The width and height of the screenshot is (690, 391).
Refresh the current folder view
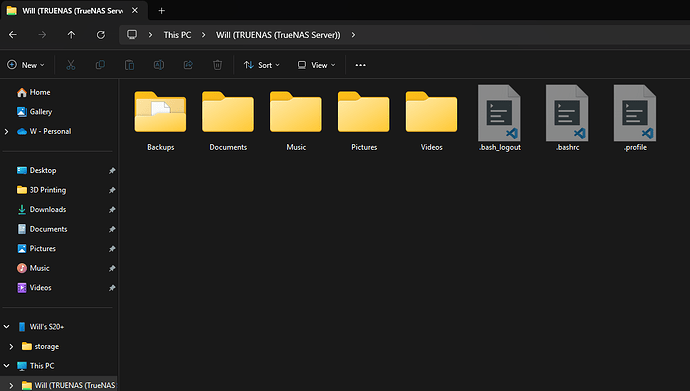[x=101, y=35]
